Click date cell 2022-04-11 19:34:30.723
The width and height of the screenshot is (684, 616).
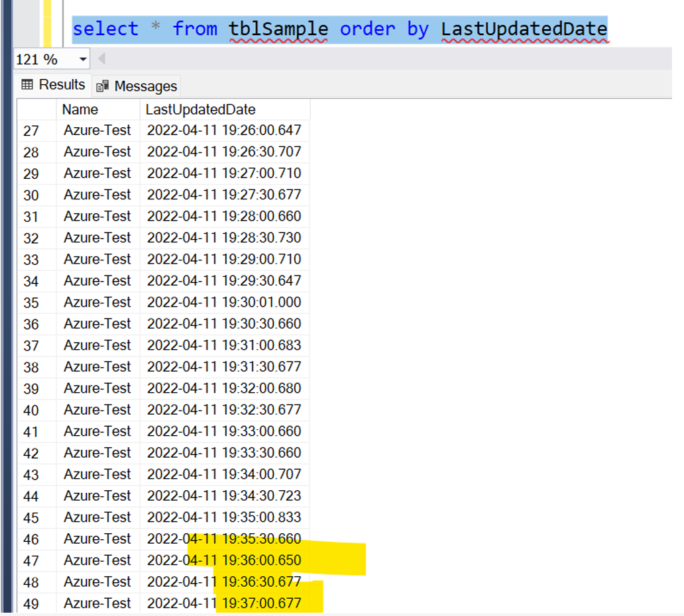[x=225, y=496]
